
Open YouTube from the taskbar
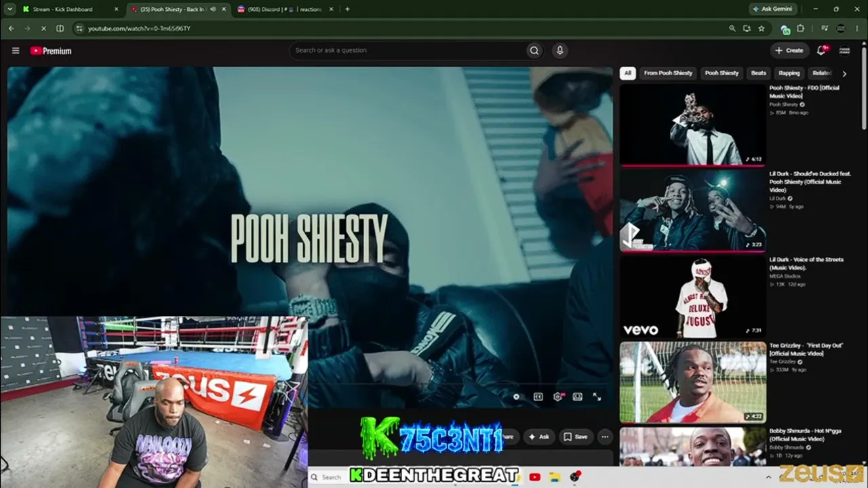click(x=534, y=477)
